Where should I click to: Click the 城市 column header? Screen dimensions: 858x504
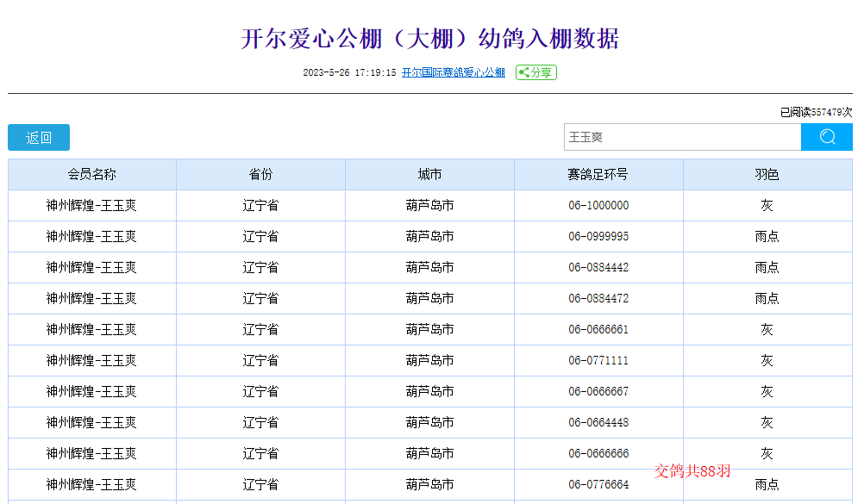(x=429, y=175)
